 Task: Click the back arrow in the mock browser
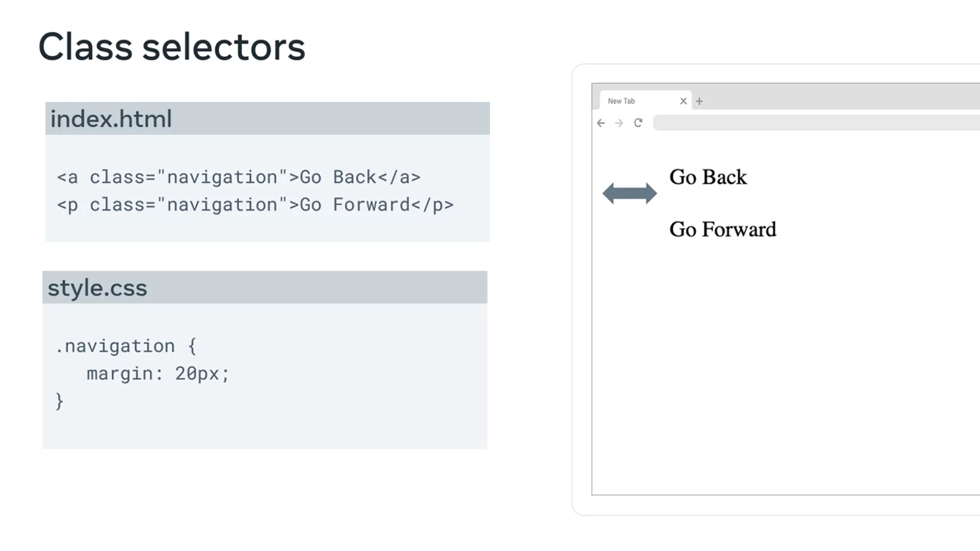click(601, 123)
